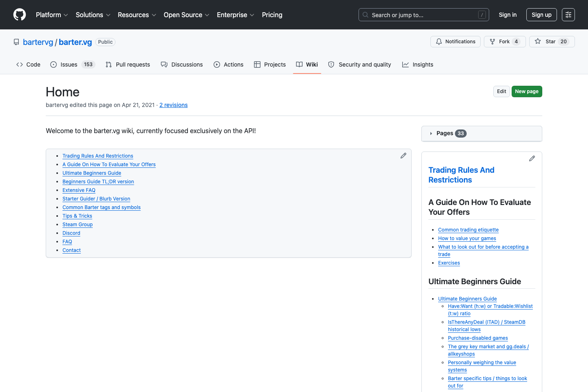Open the Ultimate Beginners Guide link
Image resolution: width=588 pixels, height=392 pixels.
[x=91, y=173]
